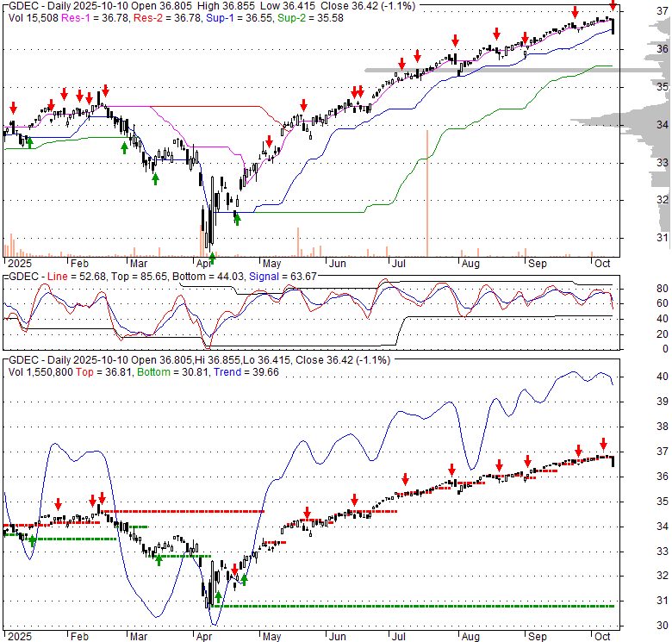
Task: Click the green up arrow in January on bottom chart
Action: [33, 540]
